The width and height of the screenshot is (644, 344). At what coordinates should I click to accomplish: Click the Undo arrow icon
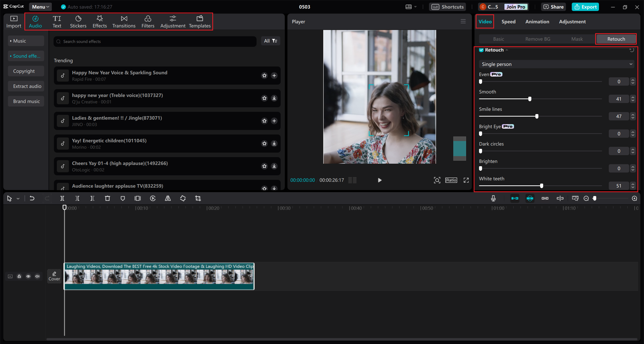point(32,198)
